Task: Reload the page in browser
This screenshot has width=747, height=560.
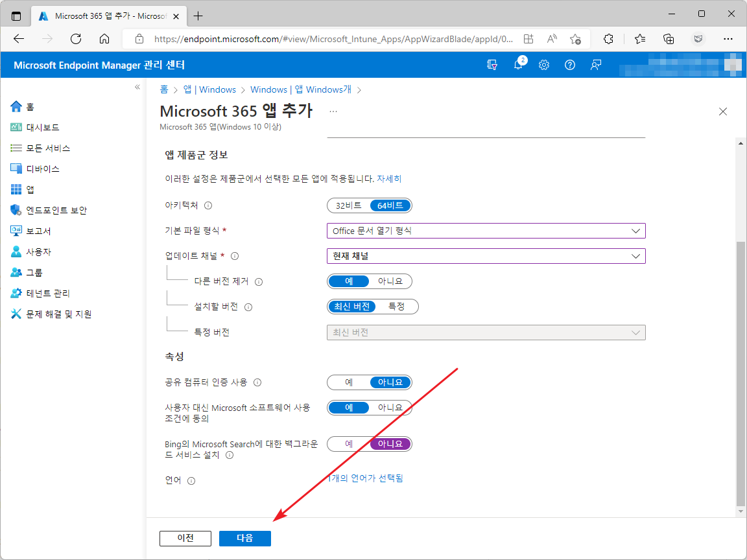Action: [x=76, y=39]
